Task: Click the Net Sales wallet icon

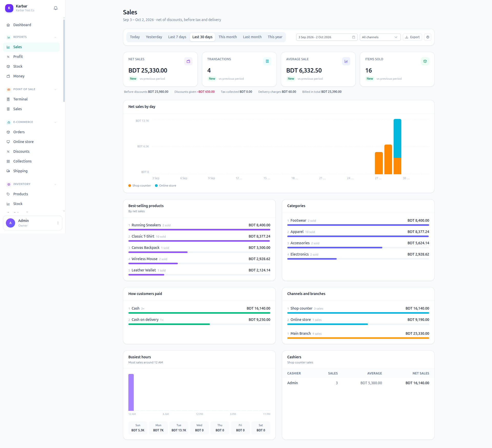Action: (188, 61)
